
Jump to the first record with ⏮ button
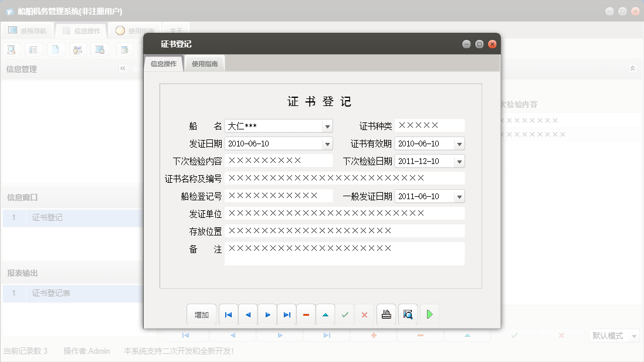[x=228, y=315]
